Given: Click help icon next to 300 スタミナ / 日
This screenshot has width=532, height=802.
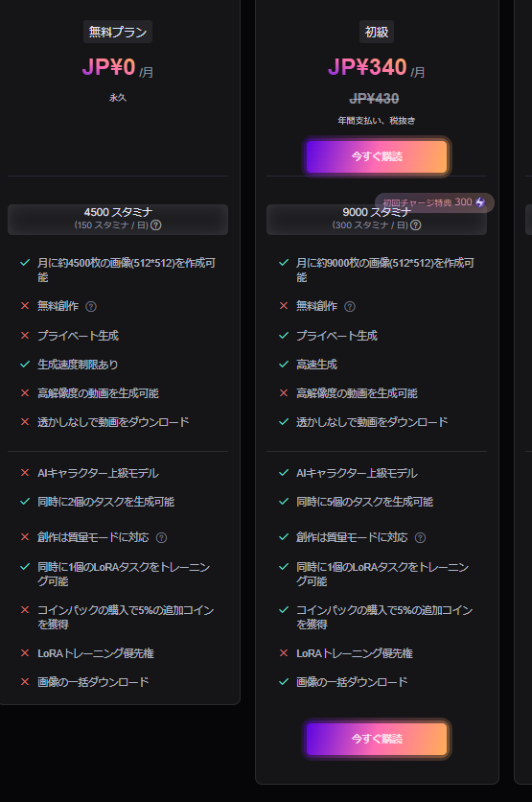Looking at the screenshot, I should (x=416, y=225).
